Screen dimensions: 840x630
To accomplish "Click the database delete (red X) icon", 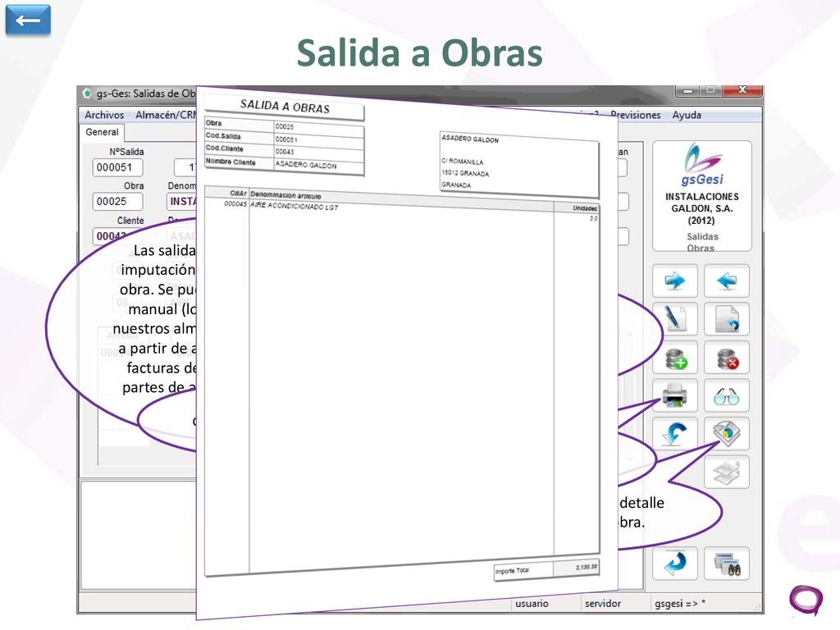I will tap(727, 358).
